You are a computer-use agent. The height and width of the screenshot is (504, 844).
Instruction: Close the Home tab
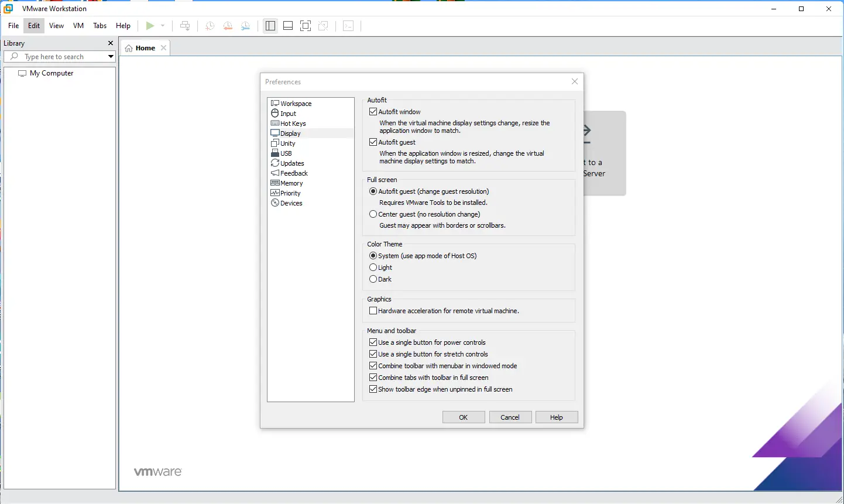click(x=163, y=48)
